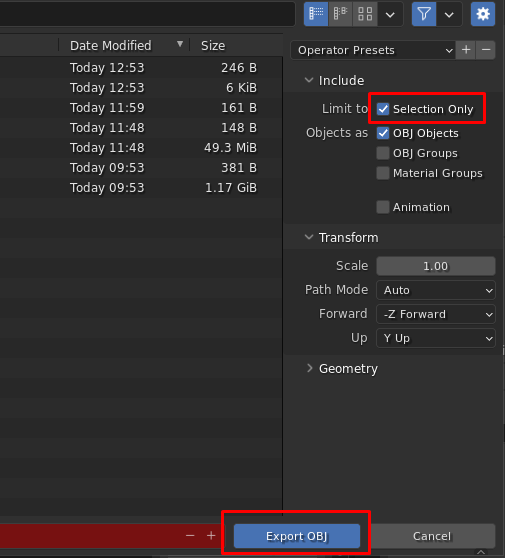
Task: Remove the current operator preset
Action: (486, 50)
